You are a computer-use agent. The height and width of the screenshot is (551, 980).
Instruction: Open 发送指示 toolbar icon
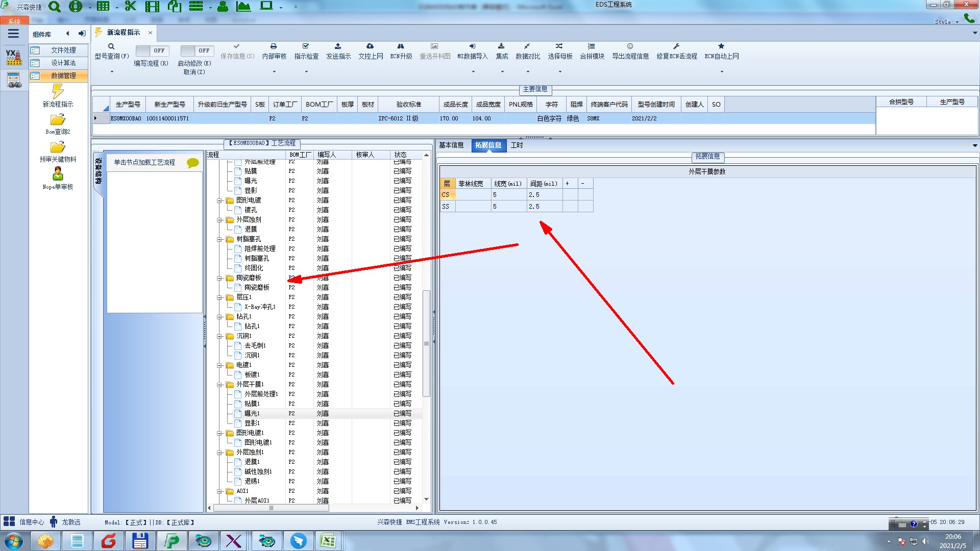tap(338, 46)
